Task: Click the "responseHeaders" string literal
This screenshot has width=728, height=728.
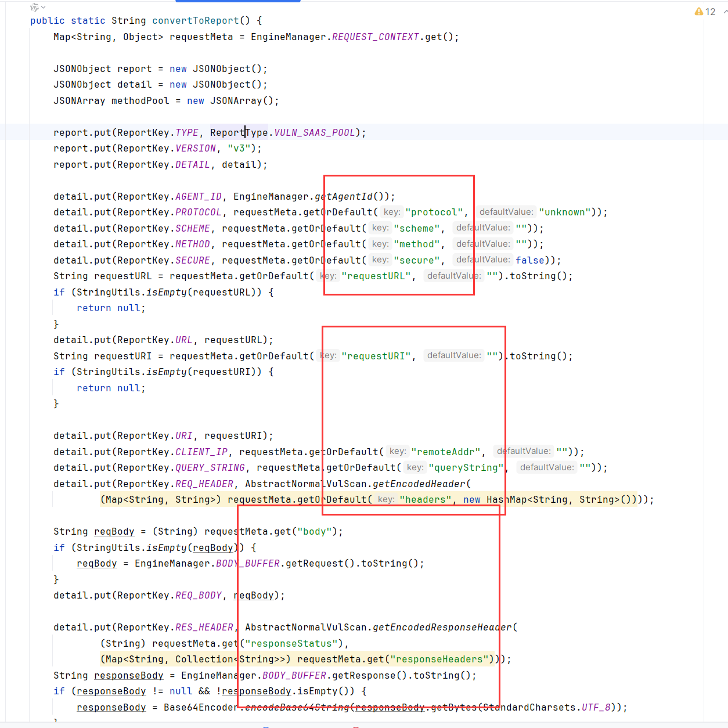Action: pos(439,659)
